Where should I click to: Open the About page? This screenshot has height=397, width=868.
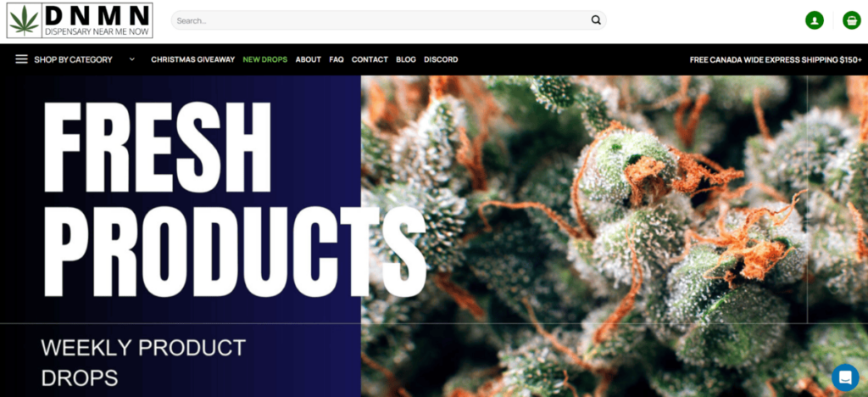click(x=309, y=59)
